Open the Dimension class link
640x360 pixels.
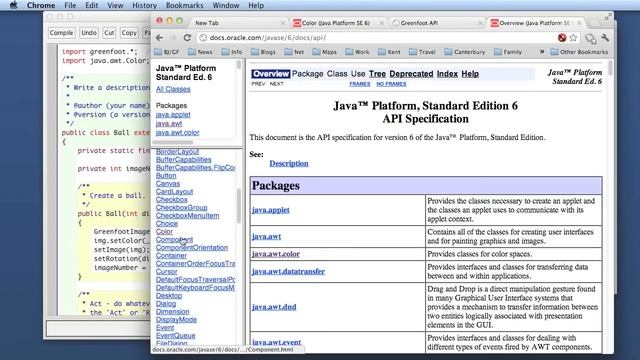click(x=172, y=311)
